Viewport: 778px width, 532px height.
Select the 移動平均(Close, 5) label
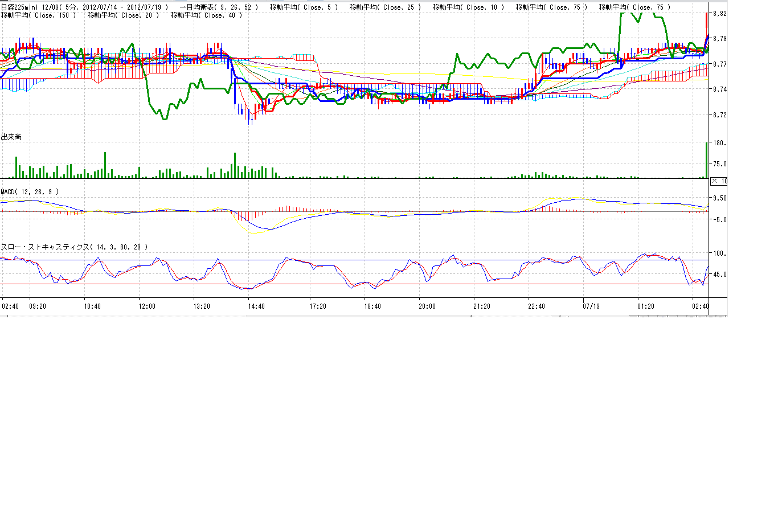pyautogui.click(x=304, y=7)
